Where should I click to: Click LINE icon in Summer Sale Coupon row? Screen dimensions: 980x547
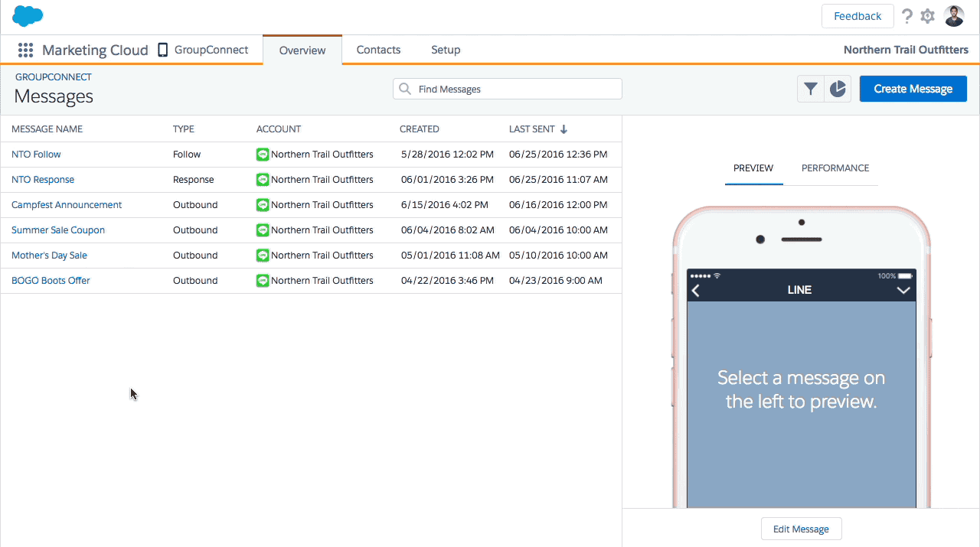pyautogui.click(x=263, y=230)
